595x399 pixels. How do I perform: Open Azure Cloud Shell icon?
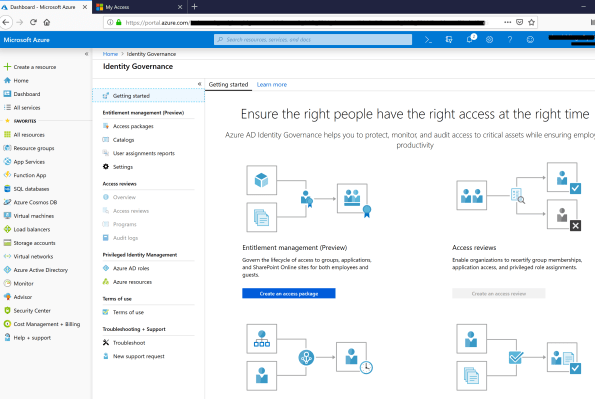(x=428, y=39)
